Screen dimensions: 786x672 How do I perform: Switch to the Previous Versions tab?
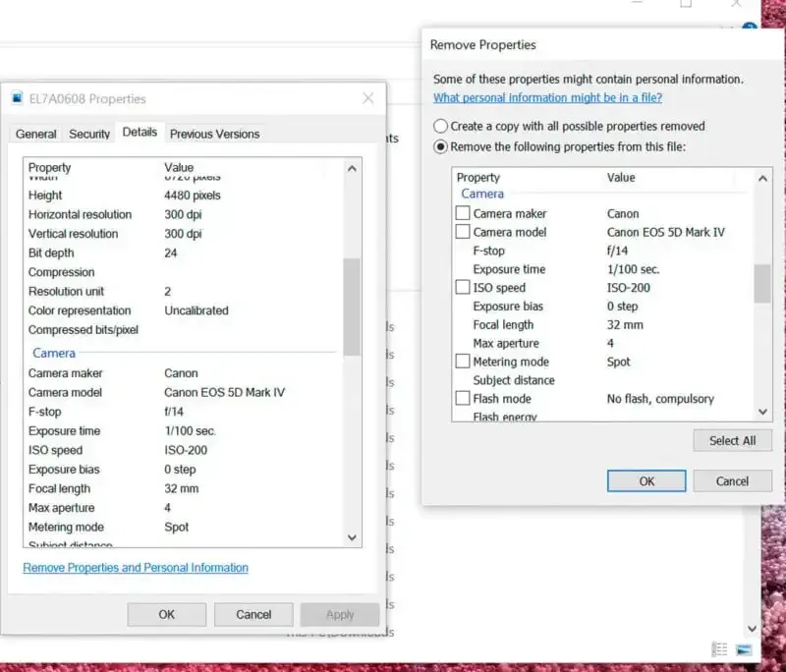214,134
